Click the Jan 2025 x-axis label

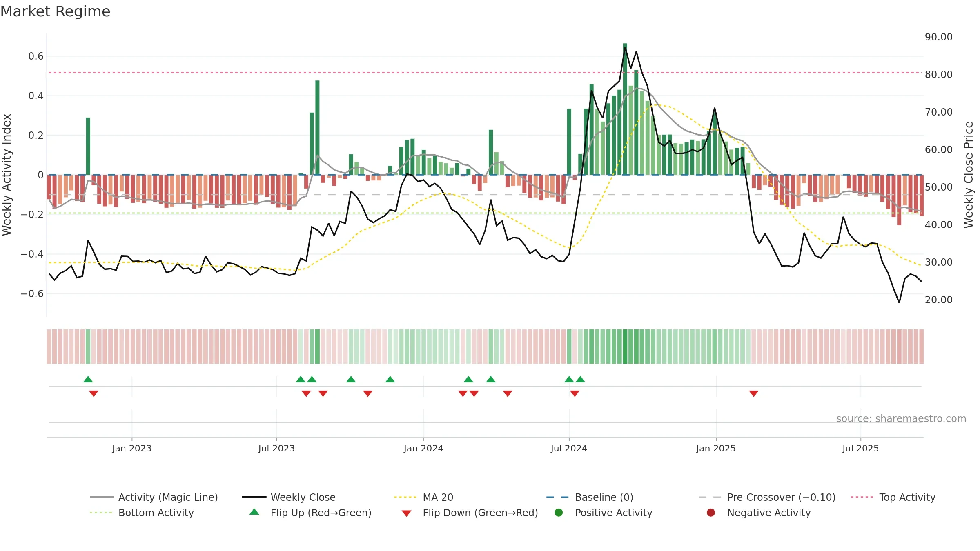pos(716,448)
